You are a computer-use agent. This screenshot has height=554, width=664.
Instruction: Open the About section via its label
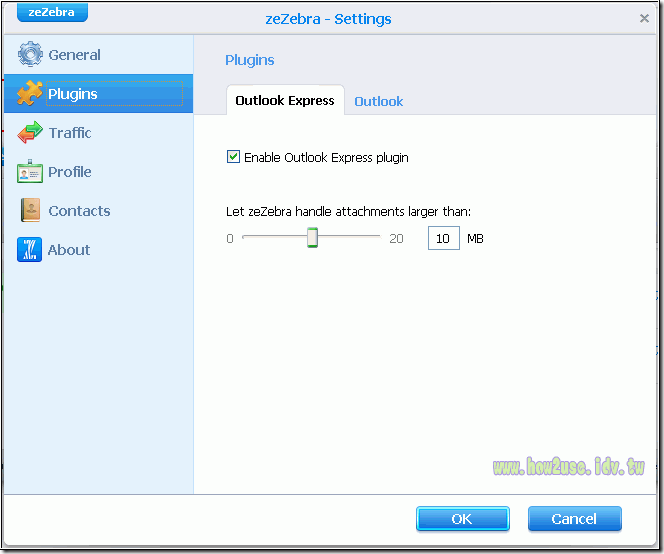[69, 250]
